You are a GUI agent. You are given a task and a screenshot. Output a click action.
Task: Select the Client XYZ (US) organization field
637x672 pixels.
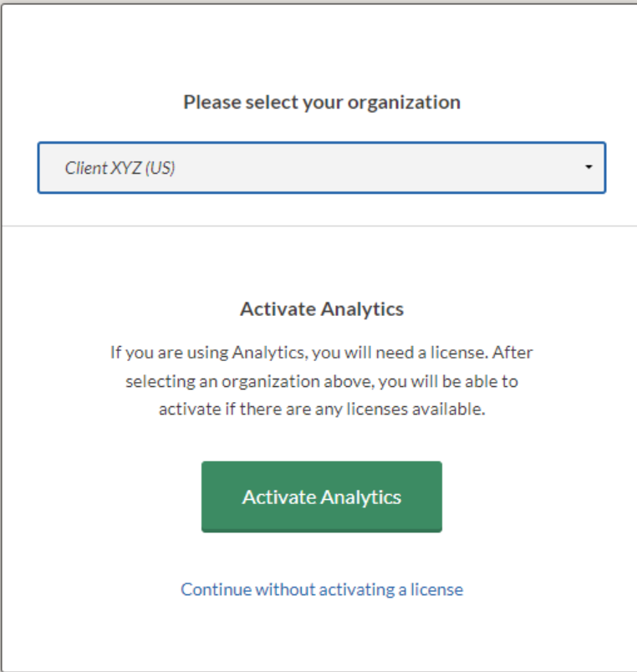click(x=251, y=168)
